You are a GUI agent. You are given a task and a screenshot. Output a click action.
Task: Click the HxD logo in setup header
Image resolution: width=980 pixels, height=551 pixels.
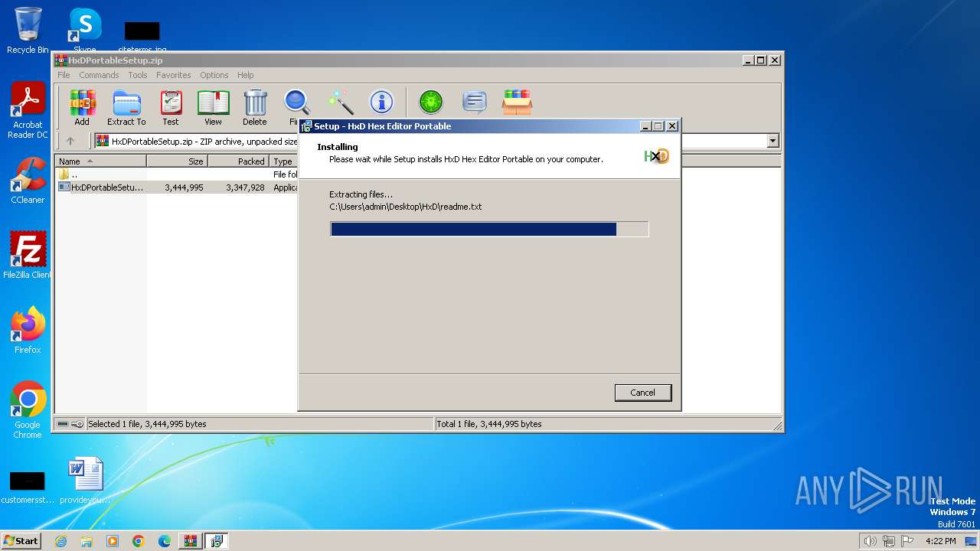pyautogui.click(x=656, y=156)
